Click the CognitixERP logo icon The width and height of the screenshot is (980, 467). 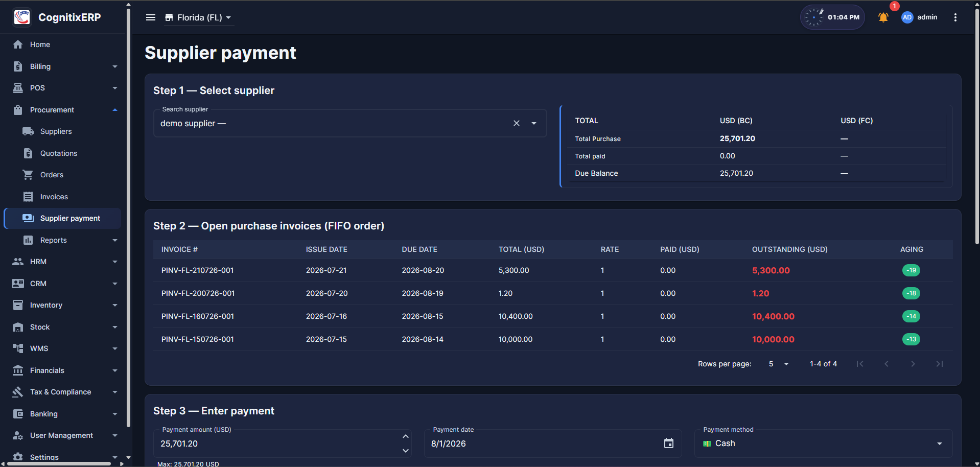(x=22, y=17)
